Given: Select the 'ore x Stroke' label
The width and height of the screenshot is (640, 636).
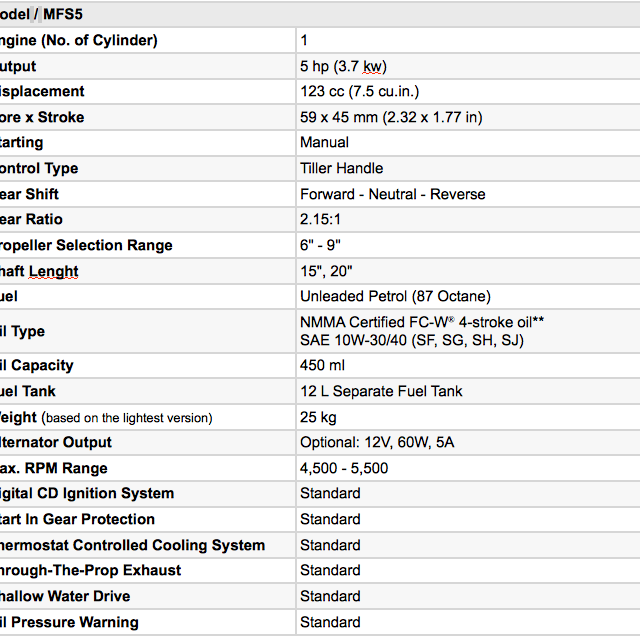Looking at the screenshot, I should pos(42,118).
